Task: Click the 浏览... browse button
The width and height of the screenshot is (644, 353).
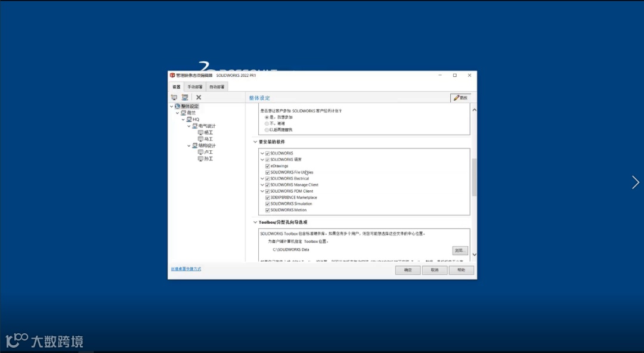Action: click(x=460, y=250)
